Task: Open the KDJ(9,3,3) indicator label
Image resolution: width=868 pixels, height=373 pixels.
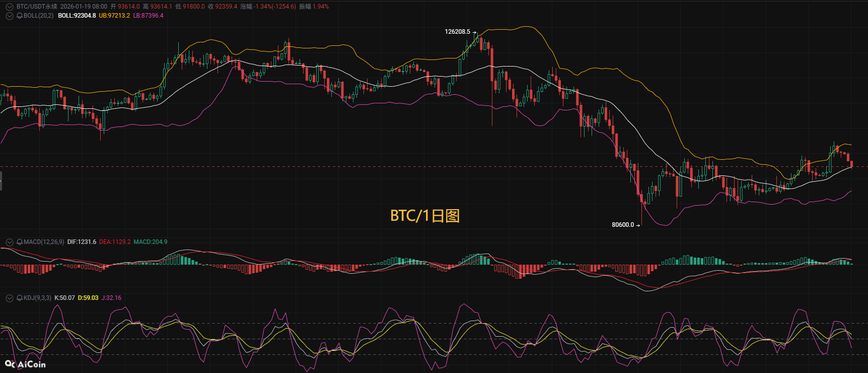Action: click(37, 298)
